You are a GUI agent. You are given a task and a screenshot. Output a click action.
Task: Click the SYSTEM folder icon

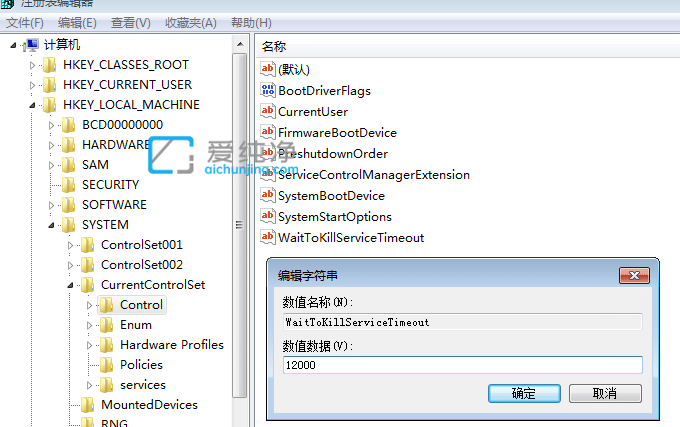(x=69, y=225)
